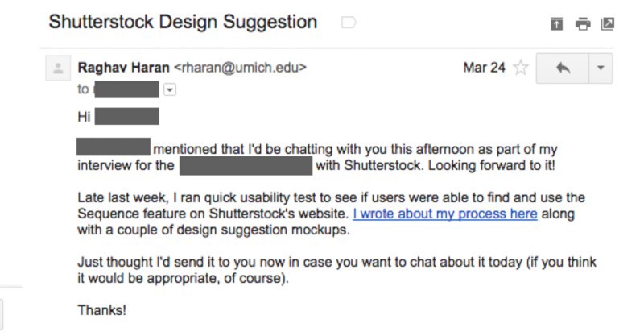Click the redacted job title in the message
Screen dimensions: 644x336
[x=246, y=166]
